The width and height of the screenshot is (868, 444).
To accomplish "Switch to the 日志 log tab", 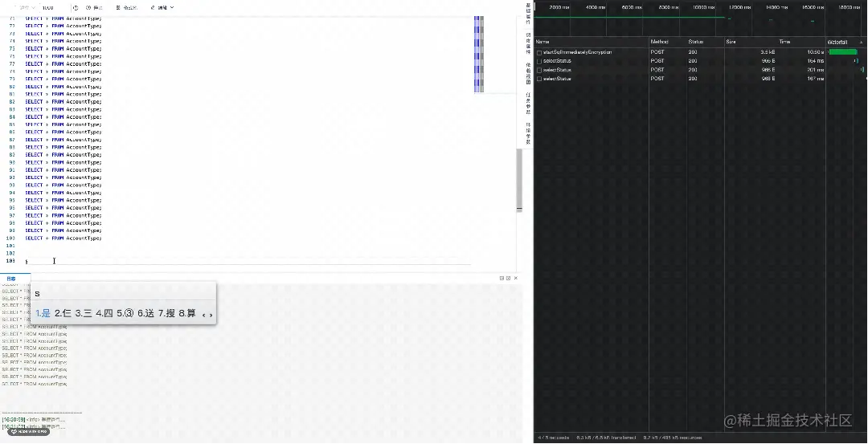I will (x=11, y=279).
